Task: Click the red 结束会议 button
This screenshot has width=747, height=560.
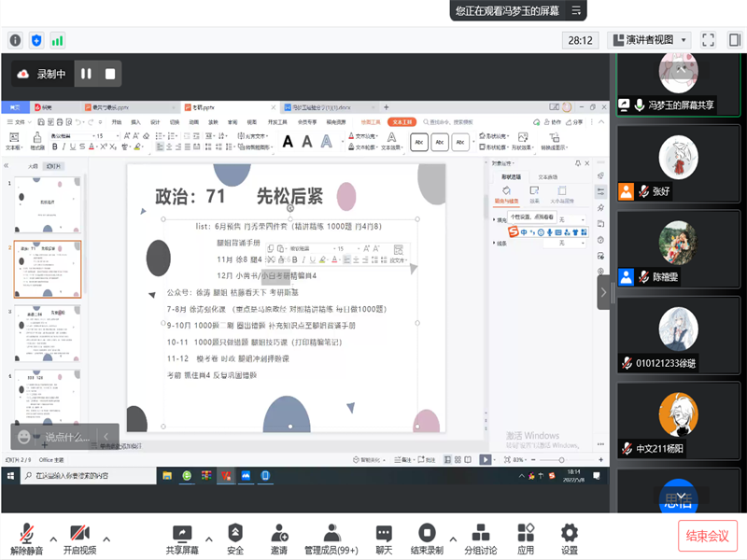Action: [708, 536]
